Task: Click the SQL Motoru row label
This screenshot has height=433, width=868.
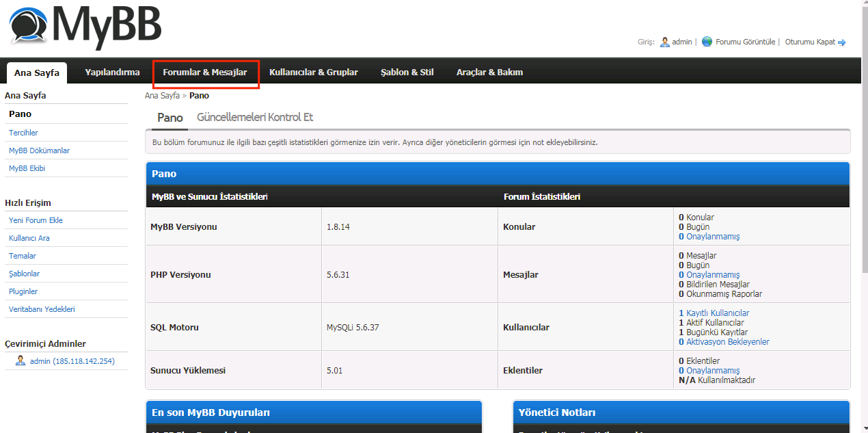Action: [174, 327]
